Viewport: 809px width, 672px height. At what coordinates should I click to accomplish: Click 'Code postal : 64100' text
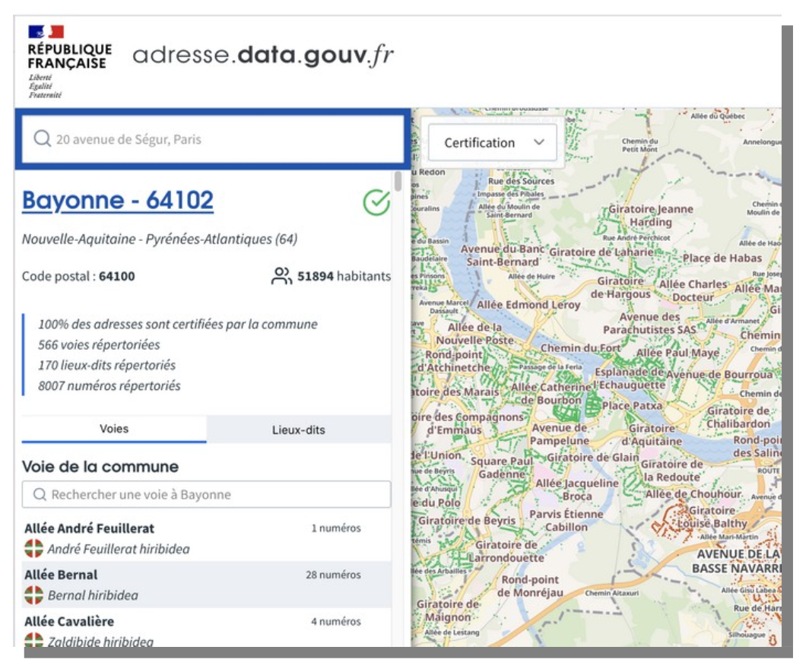tap(78, 276)
